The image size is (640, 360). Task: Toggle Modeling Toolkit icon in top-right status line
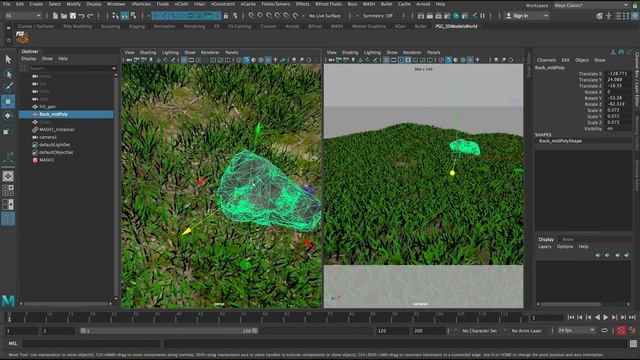[x=600, y=16]
